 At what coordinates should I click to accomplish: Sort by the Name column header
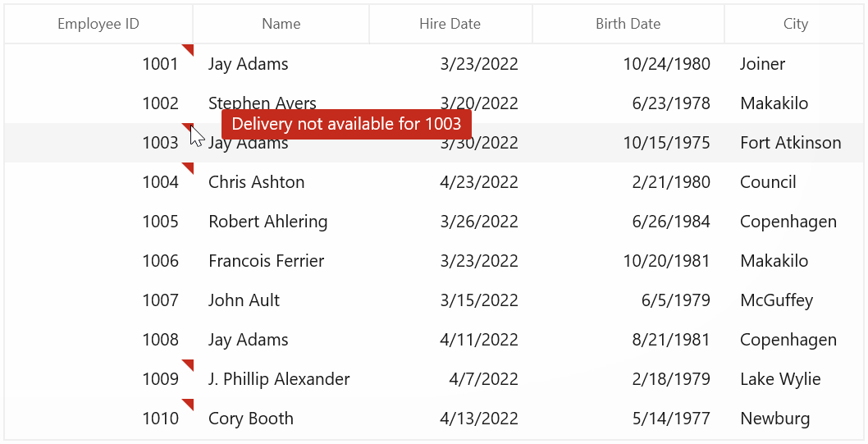[281, 24]
